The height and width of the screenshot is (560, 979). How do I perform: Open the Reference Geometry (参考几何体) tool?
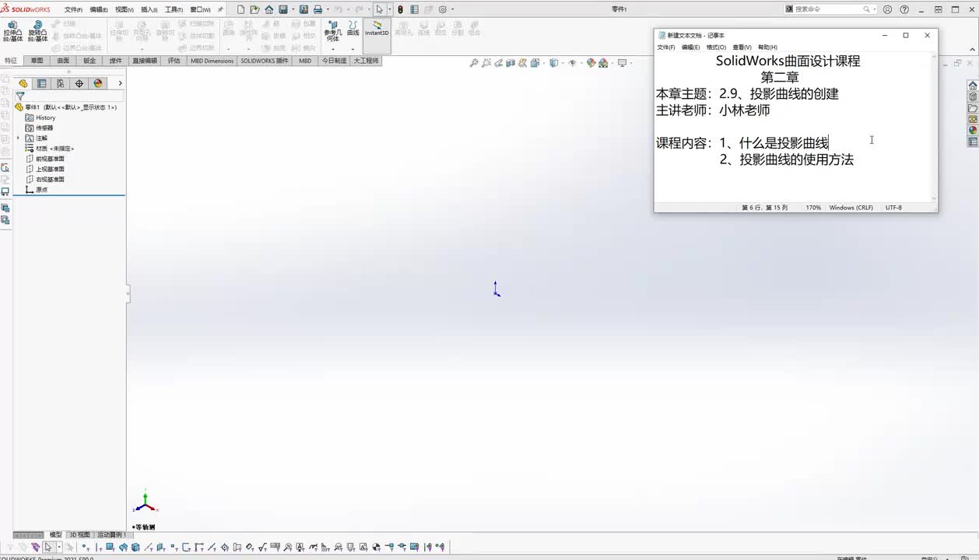point(332,30)
